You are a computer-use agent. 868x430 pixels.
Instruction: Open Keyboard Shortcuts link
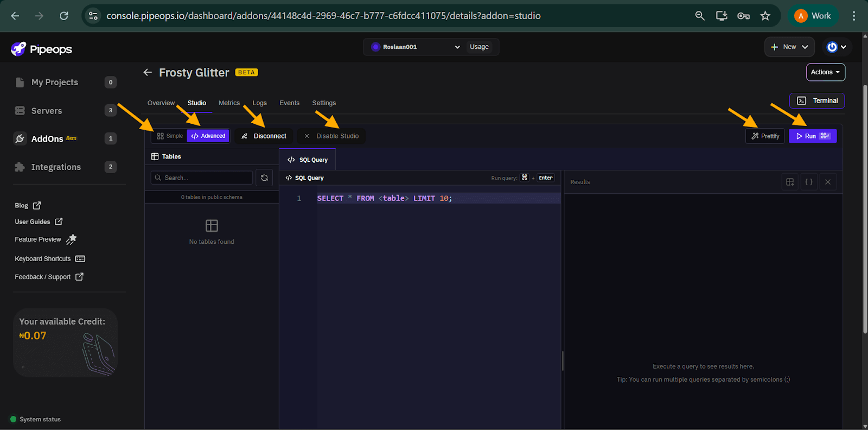[x=50, y=259]
